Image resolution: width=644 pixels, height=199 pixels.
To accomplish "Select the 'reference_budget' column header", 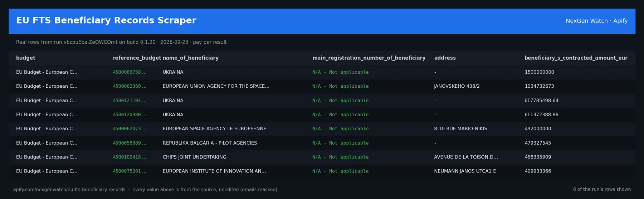I will click(x=137, y=58).
